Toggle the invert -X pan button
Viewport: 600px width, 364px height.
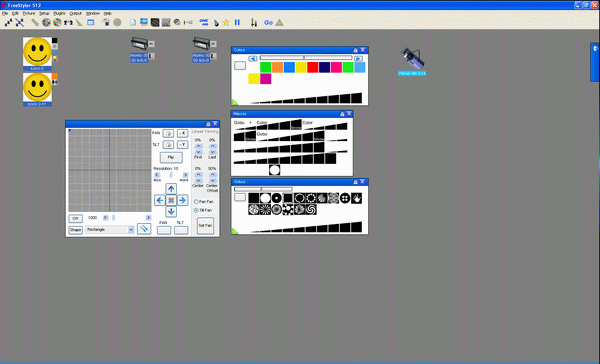[x=183, y=133]
